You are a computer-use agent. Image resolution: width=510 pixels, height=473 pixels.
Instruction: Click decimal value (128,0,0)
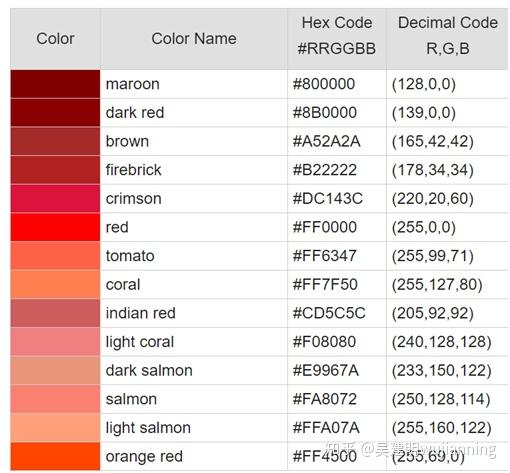coord(424,84)
